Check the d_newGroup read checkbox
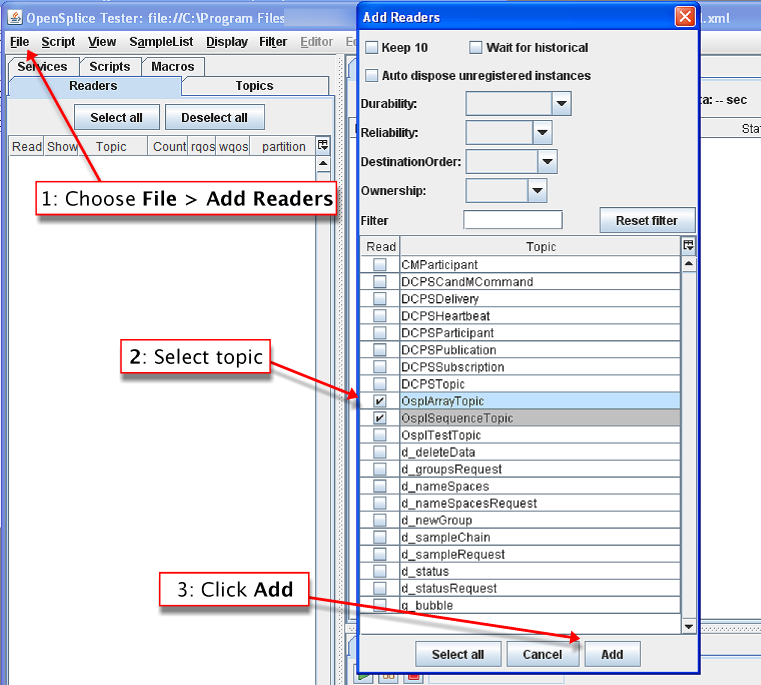 tap(380, 520)
